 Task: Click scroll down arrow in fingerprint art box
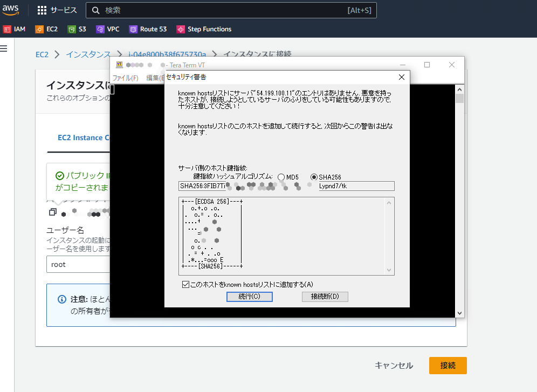click(x=389, y=270)
